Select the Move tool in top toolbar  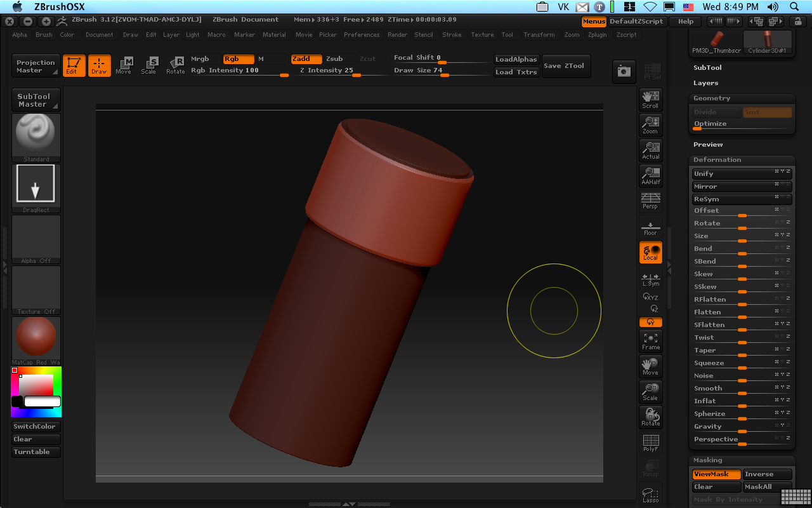pyautogui.click(x=124, y=65)
